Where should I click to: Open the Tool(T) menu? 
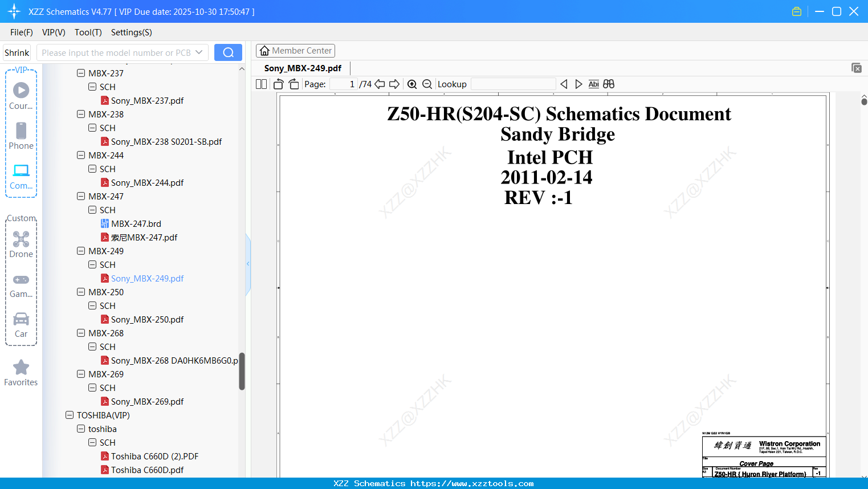pos(88,32)
